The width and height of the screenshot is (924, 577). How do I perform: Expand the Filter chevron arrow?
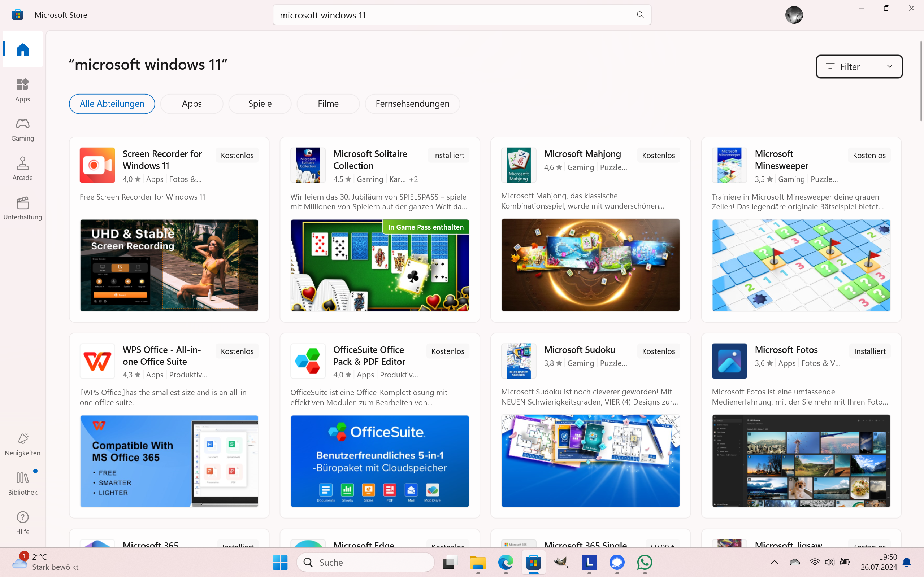[x=890, y=66]
